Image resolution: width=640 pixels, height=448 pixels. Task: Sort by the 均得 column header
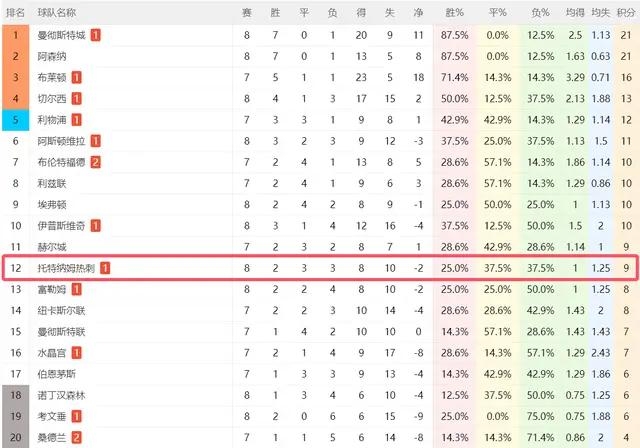[x=575, y=13]
